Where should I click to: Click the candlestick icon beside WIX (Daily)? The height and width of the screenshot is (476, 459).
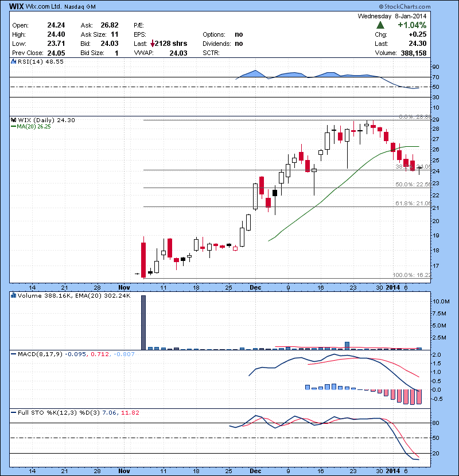[13, 120]
